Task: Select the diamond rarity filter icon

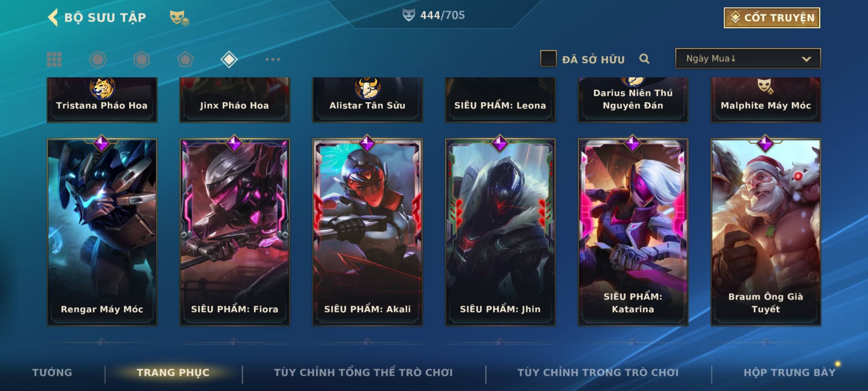Action: [x=229, y=59]
